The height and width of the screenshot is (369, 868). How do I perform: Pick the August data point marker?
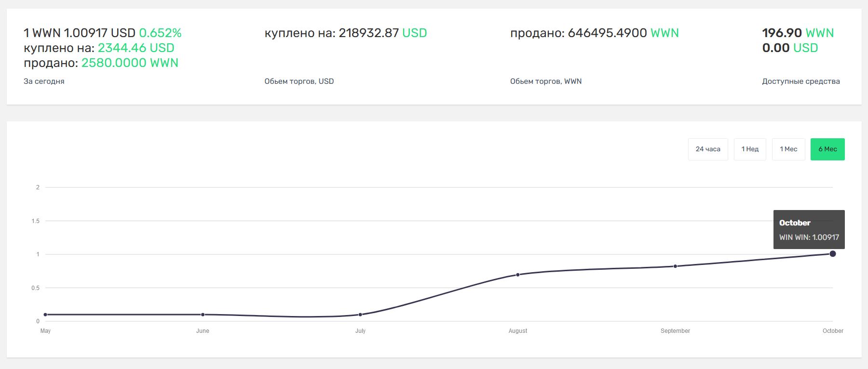tap(518, 275)
